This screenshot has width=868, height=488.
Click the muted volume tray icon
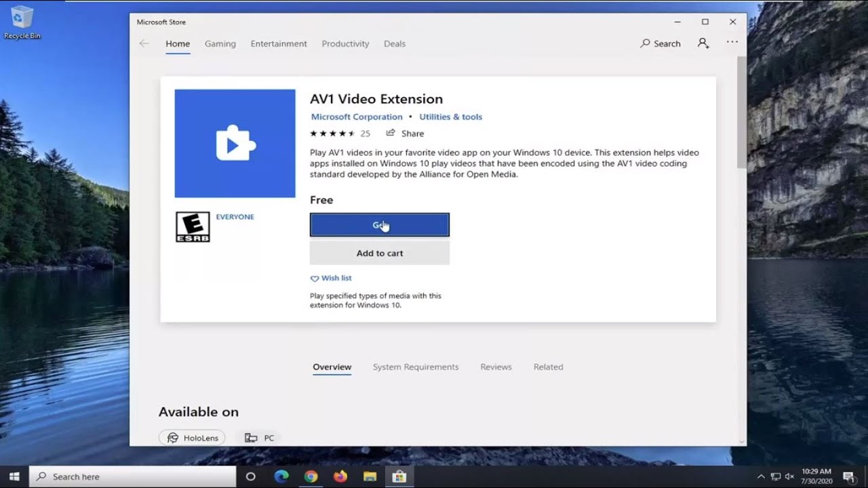(791, 476)
